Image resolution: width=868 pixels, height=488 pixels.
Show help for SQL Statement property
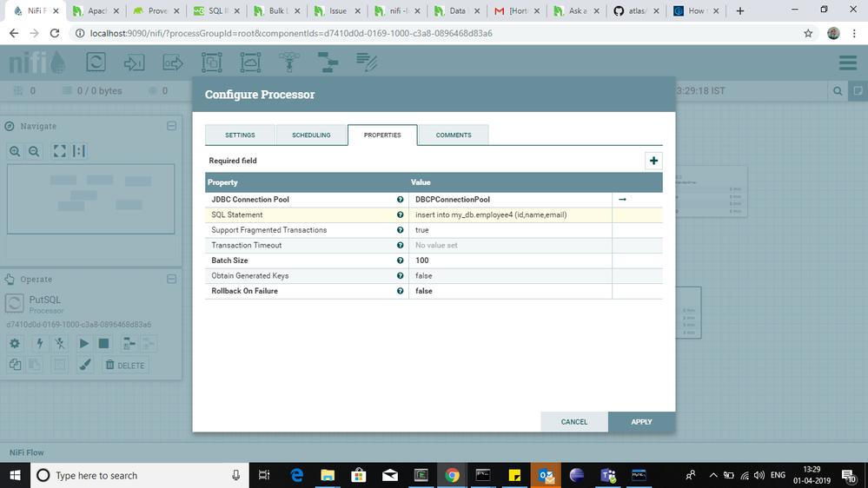pos(400,214)
